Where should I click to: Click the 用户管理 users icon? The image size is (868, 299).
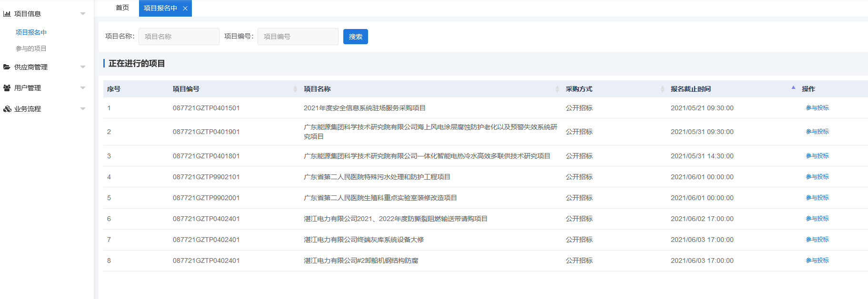coord(7,88)
